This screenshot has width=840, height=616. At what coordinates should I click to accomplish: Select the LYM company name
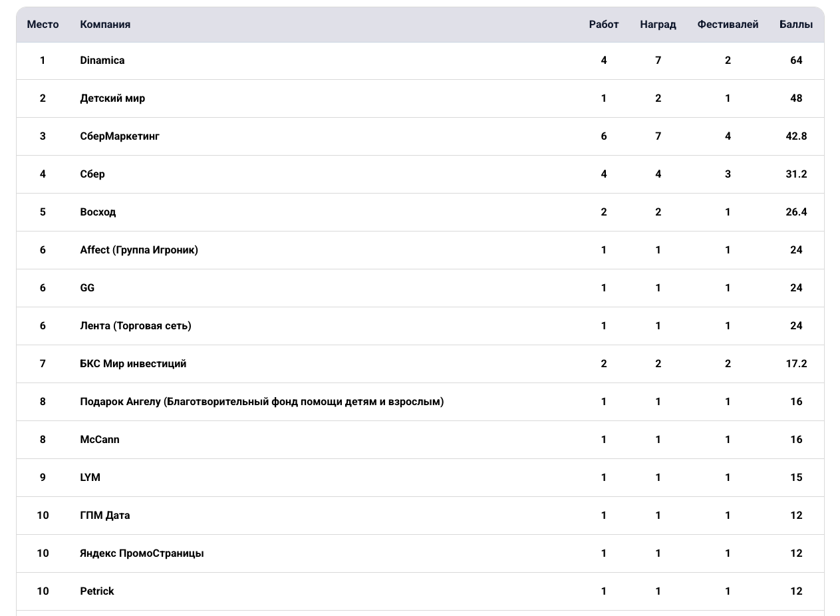coord(90,478)
